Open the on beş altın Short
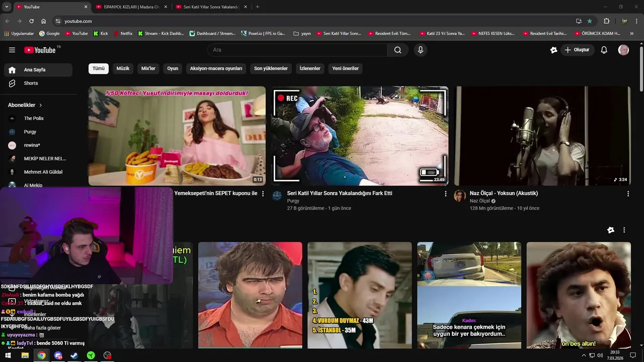Viewport: 644px width, 362px height. click(x=579, y=295)
